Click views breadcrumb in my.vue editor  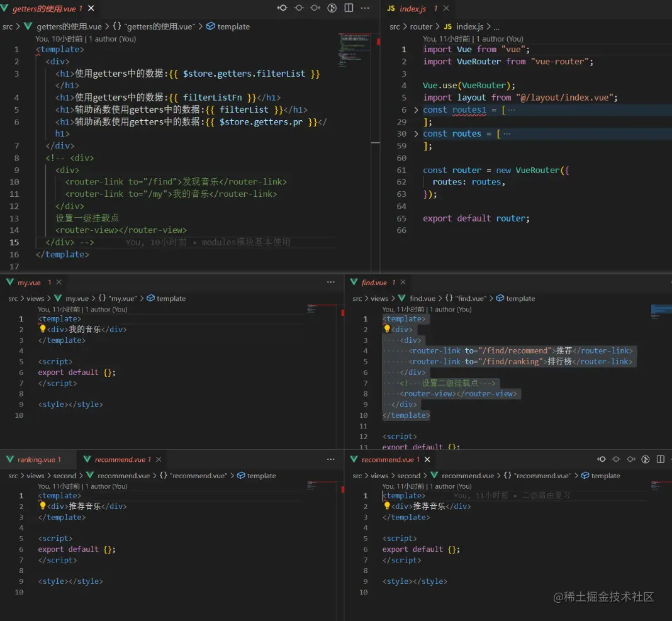tap(35, 298)
